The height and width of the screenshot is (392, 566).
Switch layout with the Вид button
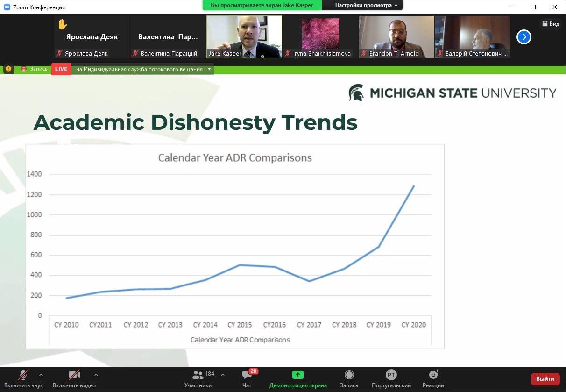click(550, 24)
